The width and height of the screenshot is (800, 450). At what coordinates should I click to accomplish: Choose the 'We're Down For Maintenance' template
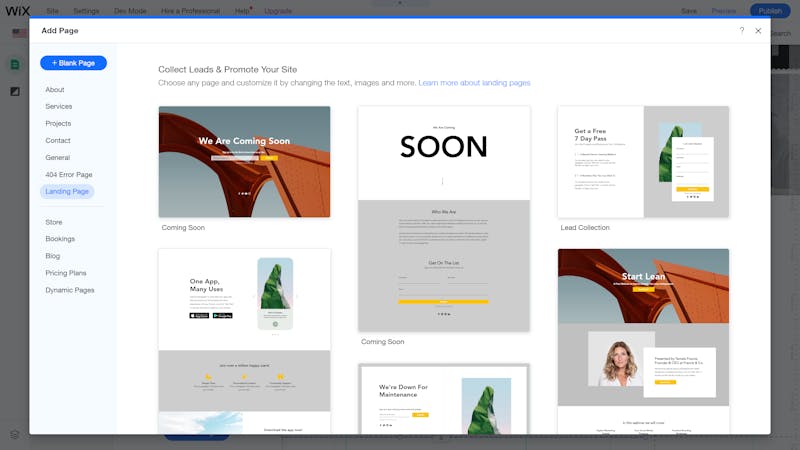444,398
